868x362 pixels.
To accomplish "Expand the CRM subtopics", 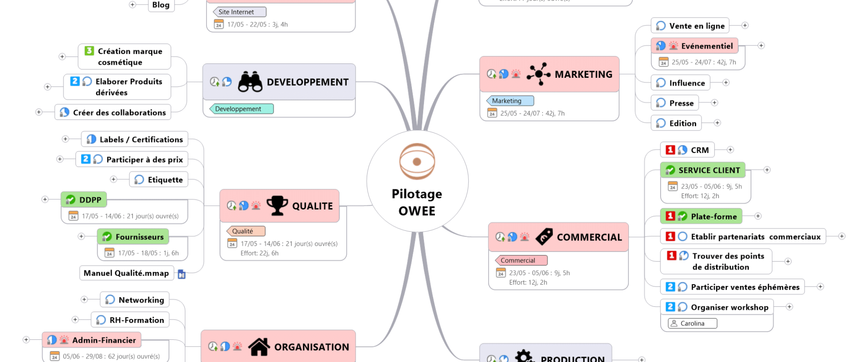I will pos(730,150).
